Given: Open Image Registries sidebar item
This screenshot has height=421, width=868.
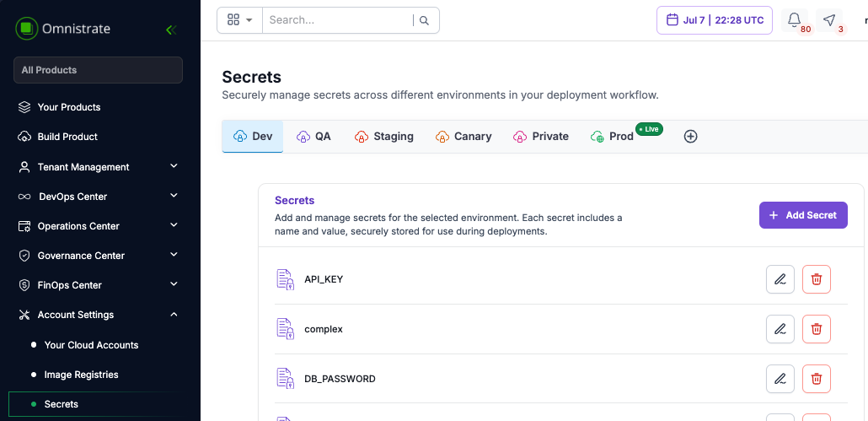Looking at the screenshot, I should coord(82,375).
